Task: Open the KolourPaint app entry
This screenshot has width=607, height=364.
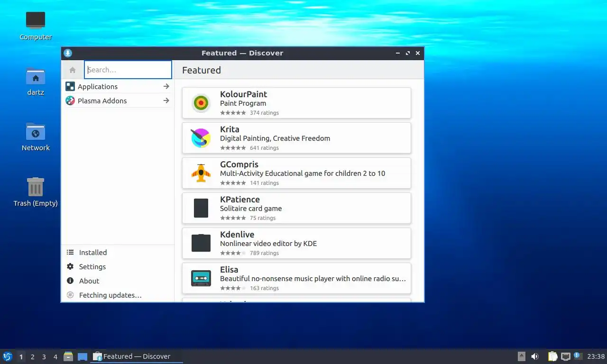Action: (x=296, y=103)
